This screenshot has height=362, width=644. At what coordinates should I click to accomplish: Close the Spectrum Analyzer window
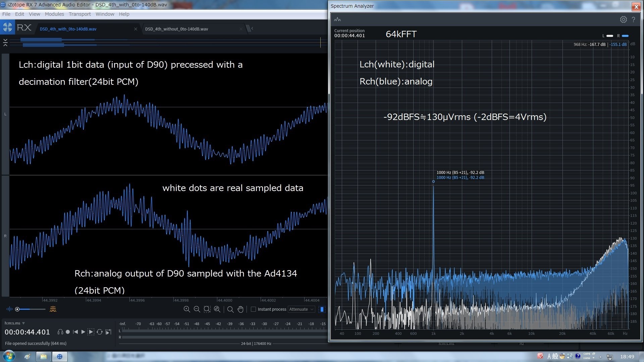[636, 6]
